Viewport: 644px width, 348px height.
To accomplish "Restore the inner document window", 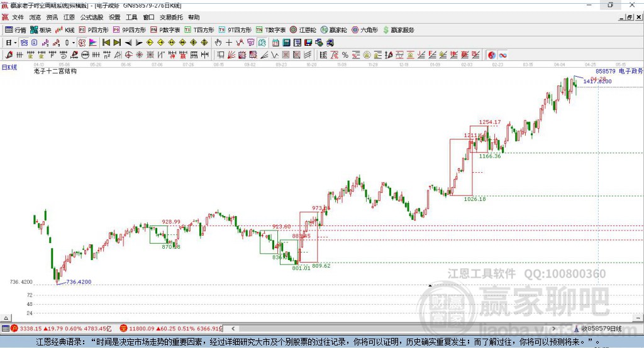I will 630,17.
